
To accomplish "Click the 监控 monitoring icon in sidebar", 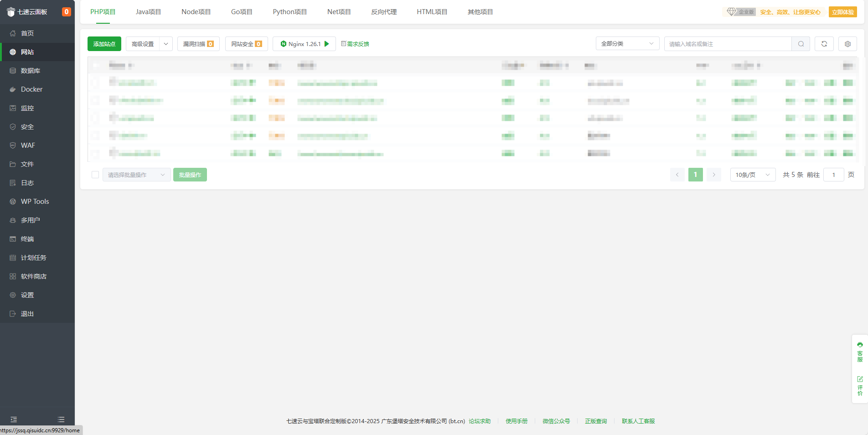I will coord(13,108).
